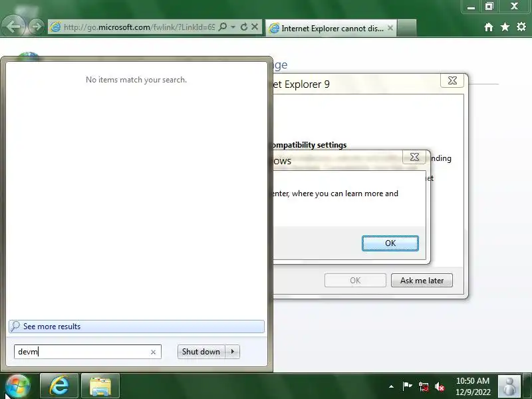532x399 pixels.
Task: Click the network status tray icon
Action: [424, 386]
